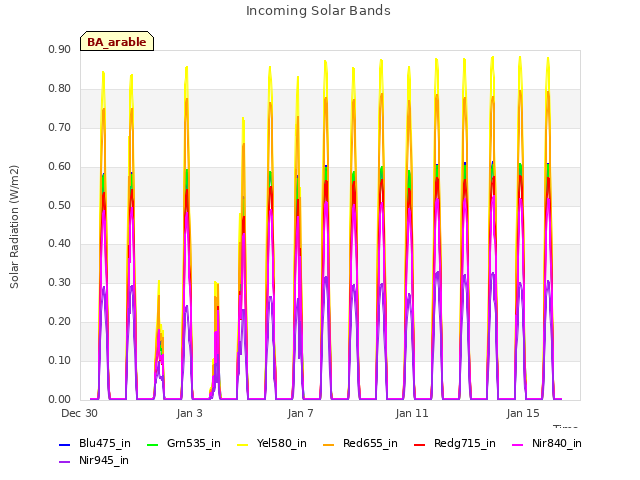Click the 0.10 y-axis tick label

tap(59, 360)
